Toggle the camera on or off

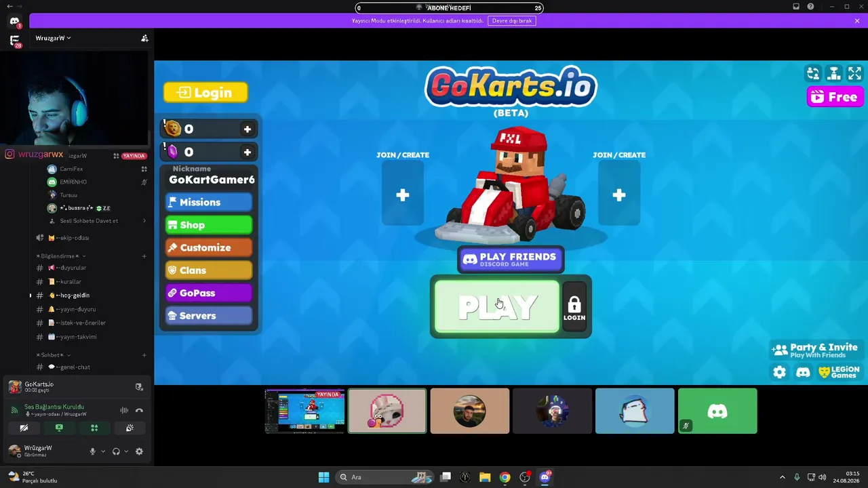pyautogui.click(x=24, y=428)
